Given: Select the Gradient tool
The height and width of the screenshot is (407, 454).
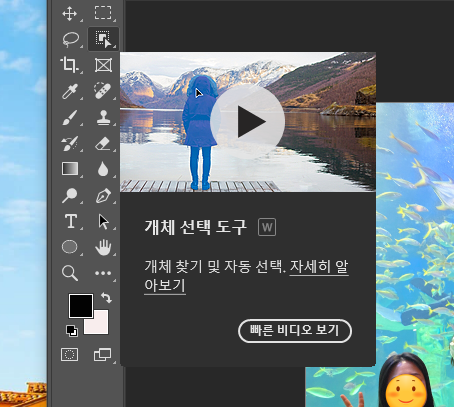Looking at the screenshot, I should (x=70, y=169).
